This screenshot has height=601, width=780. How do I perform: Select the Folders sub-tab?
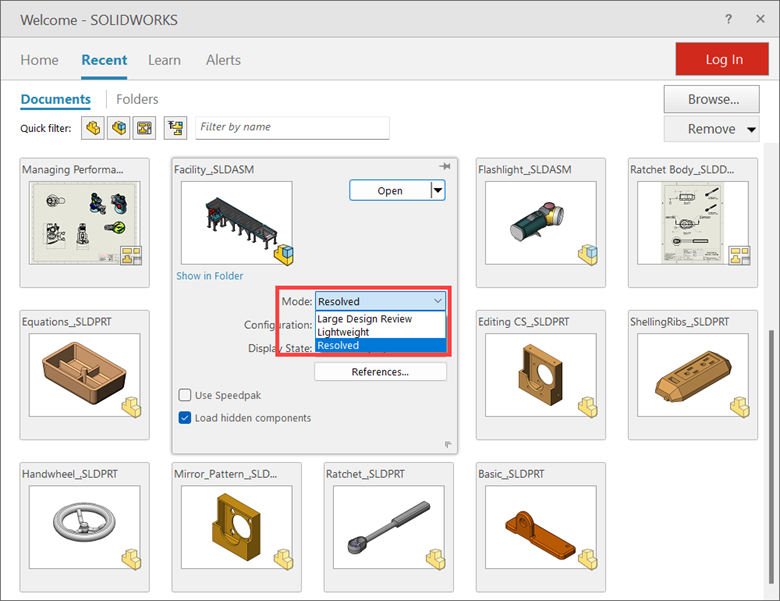coord(137,100)
